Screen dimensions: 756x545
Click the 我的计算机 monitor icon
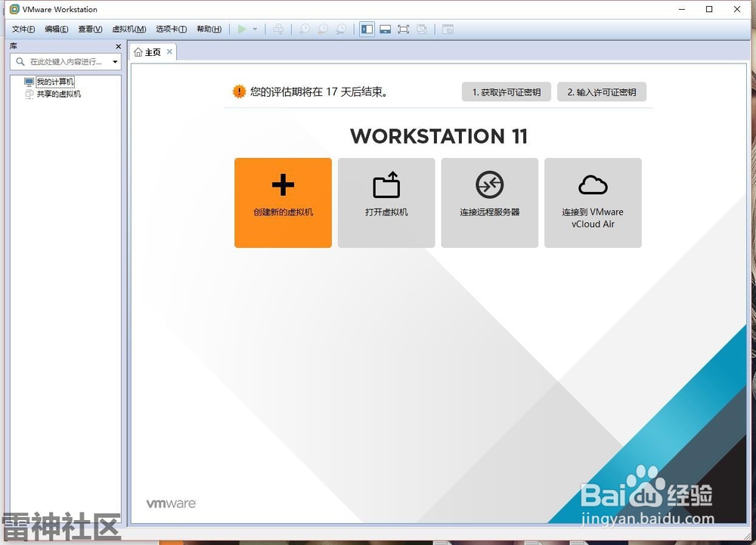(29, 82)
